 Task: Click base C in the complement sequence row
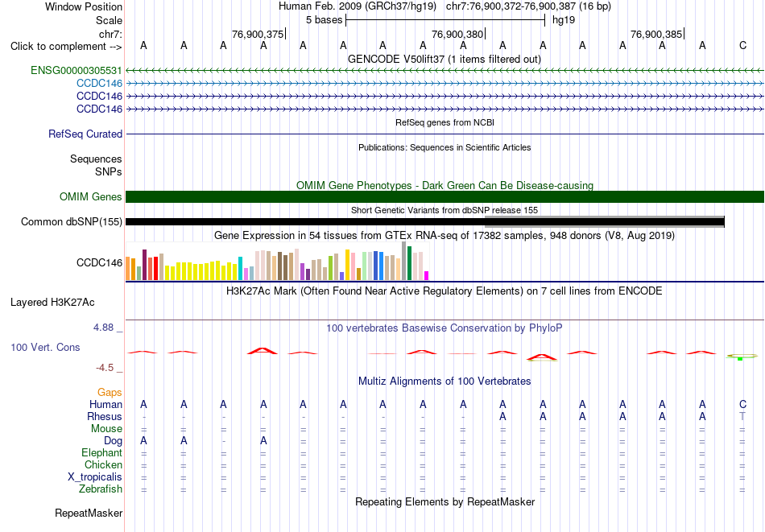pyautogui.click(x=742, y=46)
